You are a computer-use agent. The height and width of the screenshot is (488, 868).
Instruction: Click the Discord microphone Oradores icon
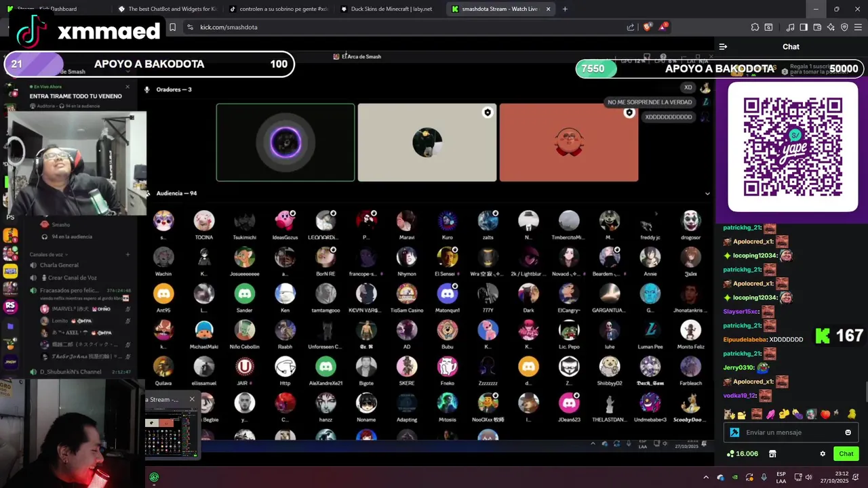pos(147,89)
